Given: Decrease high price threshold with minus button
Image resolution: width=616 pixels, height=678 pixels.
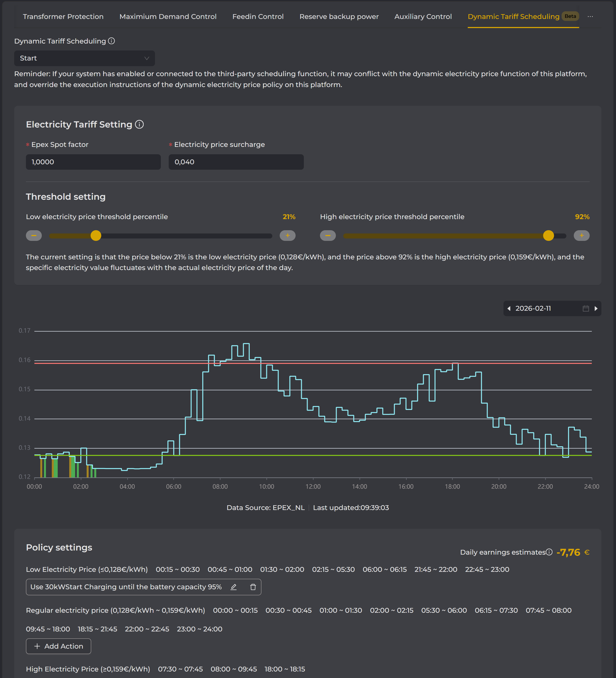Looking at the screenshot, I should (328, 235).
